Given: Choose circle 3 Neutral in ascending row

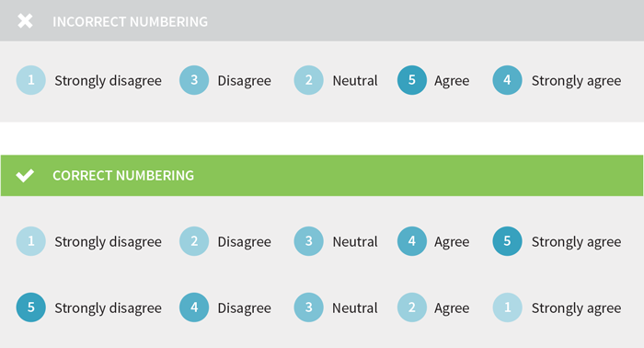Looking at the screenshot, I should click(x=308, y=241).
